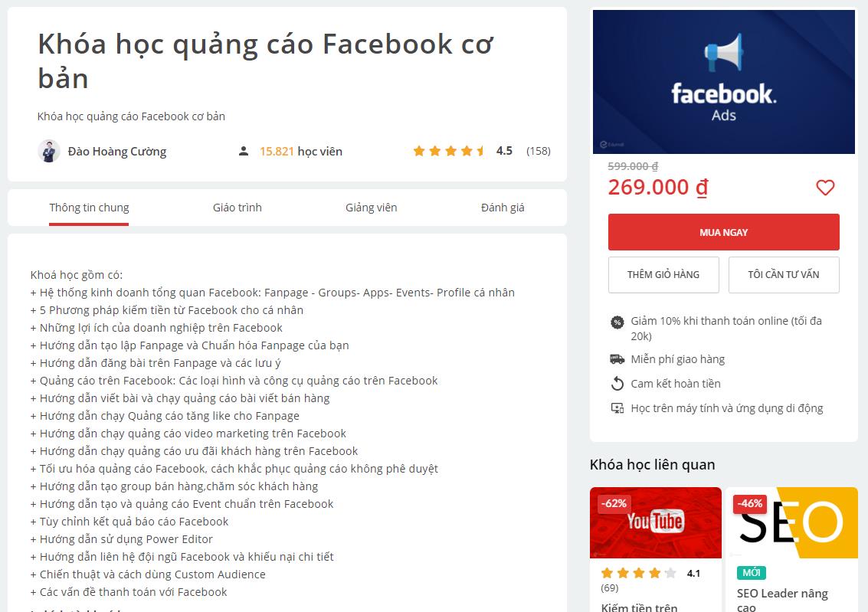This screenshot has height=612, width=868.
Task: Open the YouTube related course thumbnail
Action: click(x=656, y=522)
